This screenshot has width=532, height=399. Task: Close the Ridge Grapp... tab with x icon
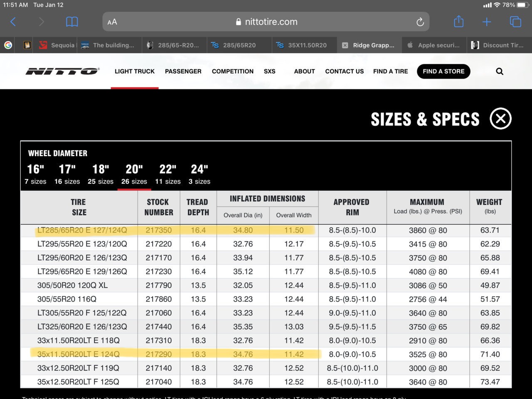tap(345, 45)
